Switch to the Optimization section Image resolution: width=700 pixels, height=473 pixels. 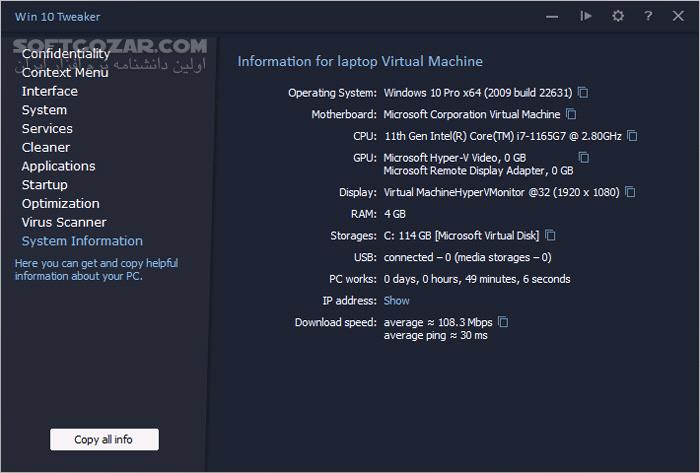pos(61,203)
